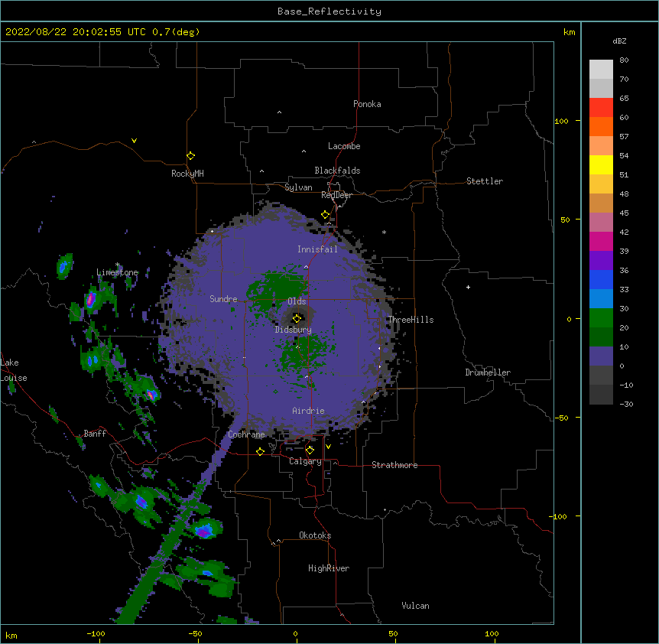Click the -100 tick on the bottom axis

[96, 634]
